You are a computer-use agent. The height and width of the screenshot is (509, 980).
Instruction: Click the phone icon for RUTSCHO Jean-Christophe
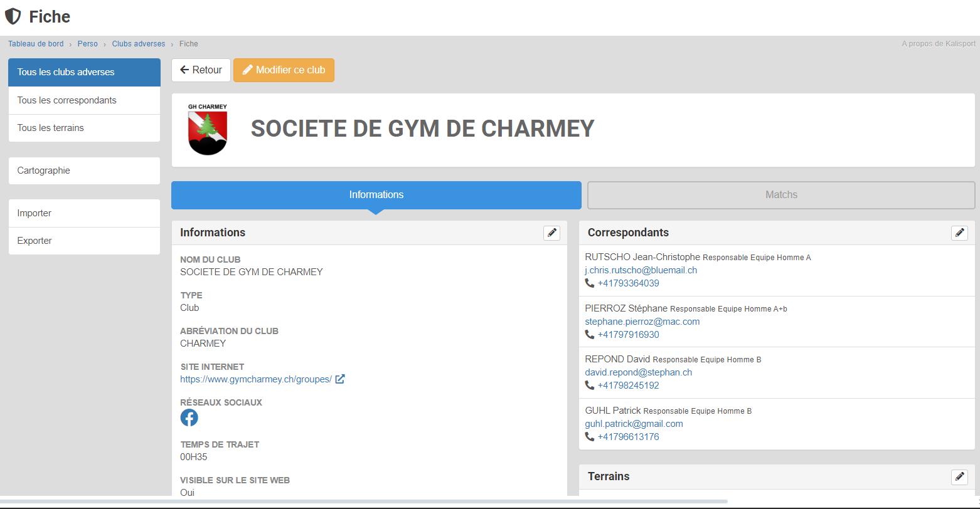[589, 283]
